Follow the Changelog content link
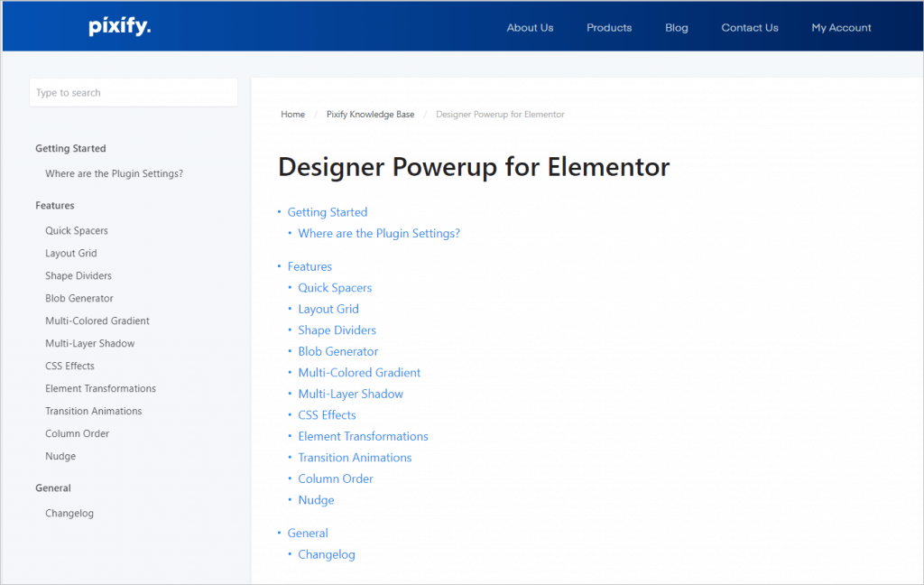The height and width of the screenshot is (585, 924). [x=327, y=554]
